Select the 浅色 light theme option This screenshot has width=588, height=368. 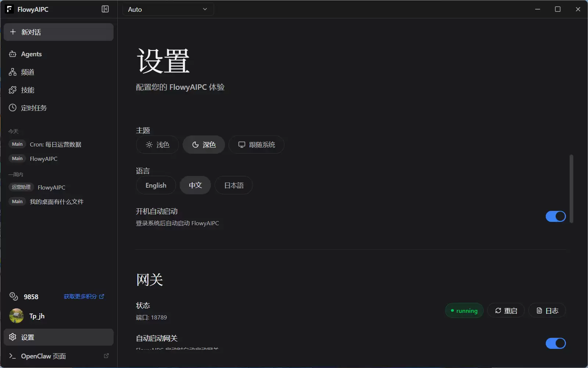pyautogui.click(x=157, y=145)
